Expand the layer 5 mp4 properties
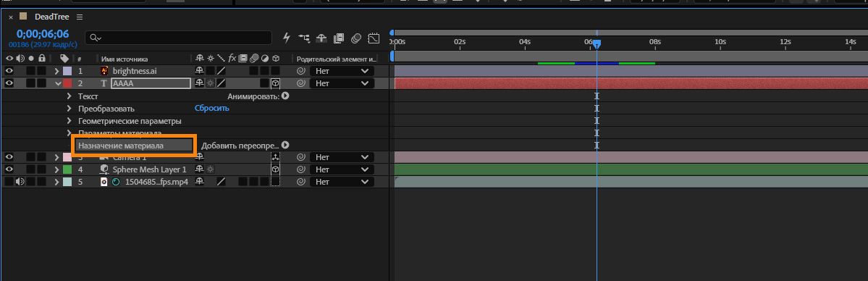Viewport: 868px width, 281px height. (56, 182)
